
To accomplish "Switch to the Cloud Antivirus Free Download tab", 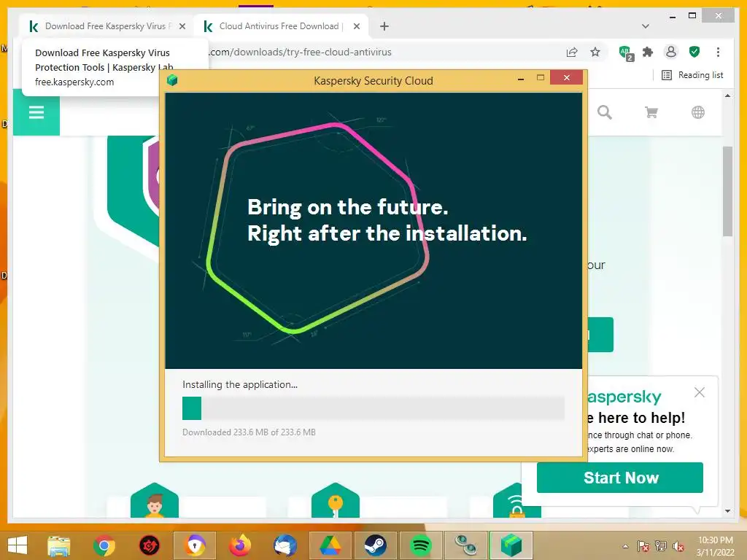I will [x=279, y=26].
